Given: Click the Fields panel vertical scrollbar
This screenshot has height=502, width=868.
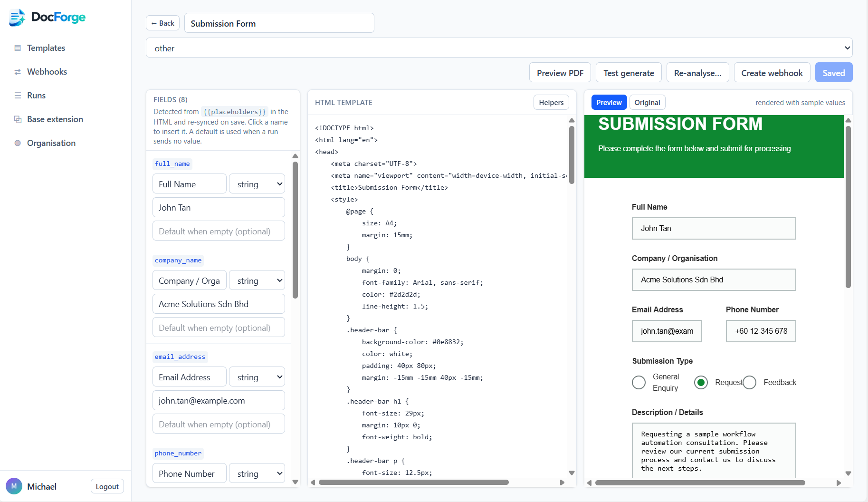Looking at the screenshot, I should pos(295,231).
